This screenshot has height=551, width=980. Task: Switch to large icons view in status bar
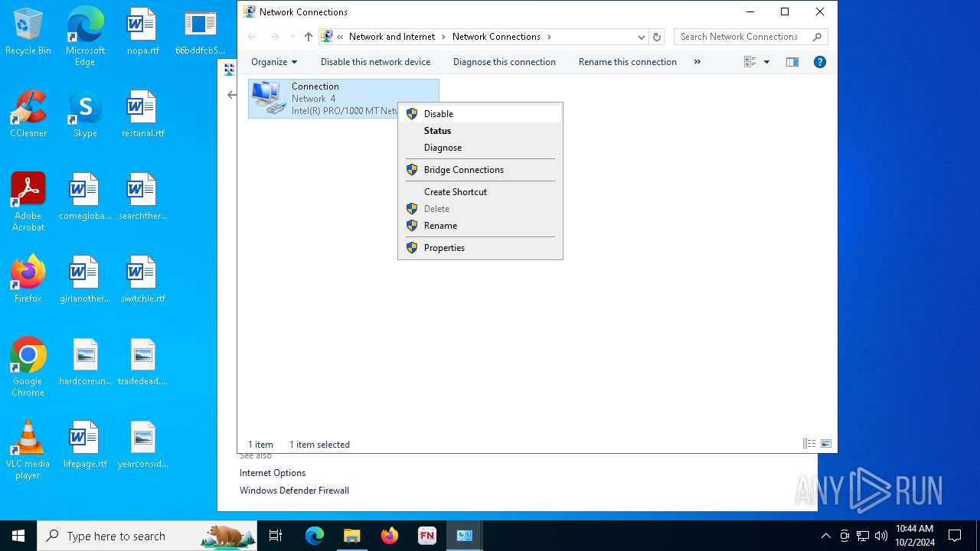click(x=826, y=444)
